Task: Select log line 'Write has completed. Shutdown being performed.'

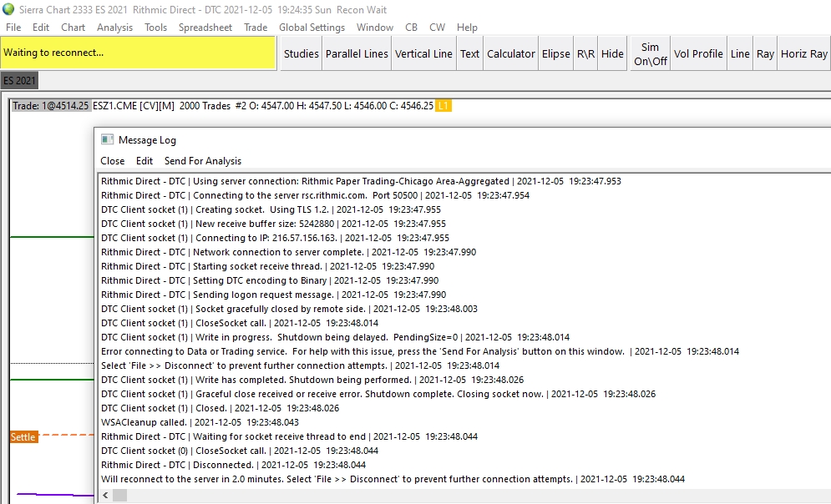Action: pos(312,381)
